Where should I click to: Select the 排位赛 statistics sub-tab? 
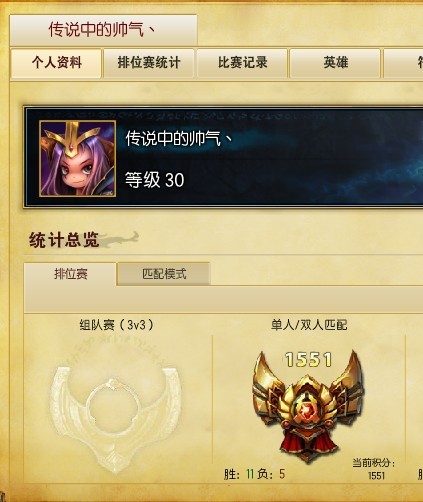70,274
